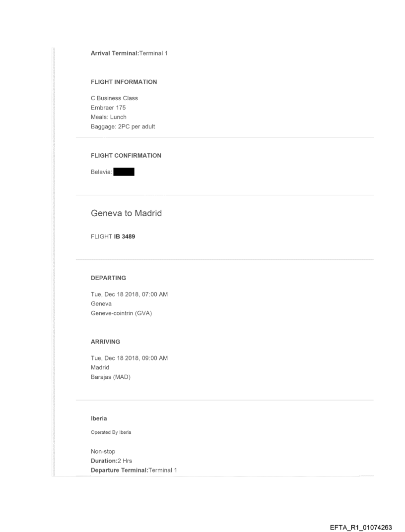Click the FLIGHT INFORMATION heading

coord(124,82)
